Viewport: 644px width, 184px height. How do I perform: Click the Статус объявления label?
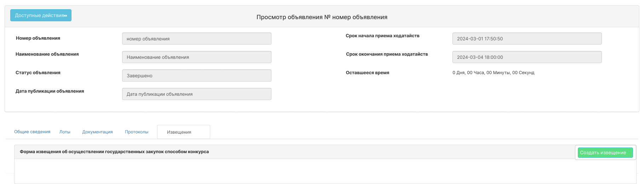[x=38, y=73]
